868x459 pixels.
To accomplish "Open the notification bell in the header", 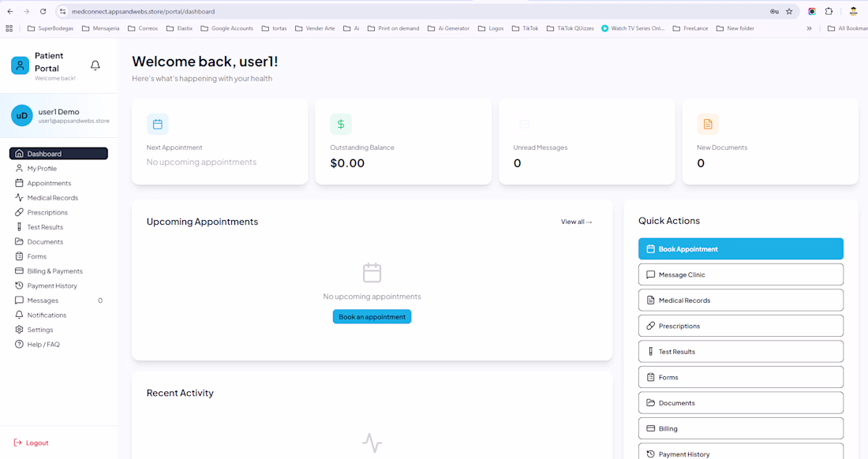I will click(95, 65).
